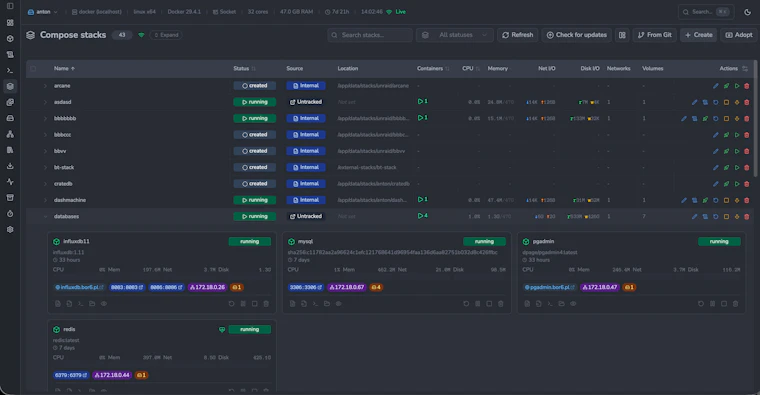The height and width of the screenshot is (395, 760).
Task: Delete the pgadmin container from its card
Action: click(x=735, y=304)
